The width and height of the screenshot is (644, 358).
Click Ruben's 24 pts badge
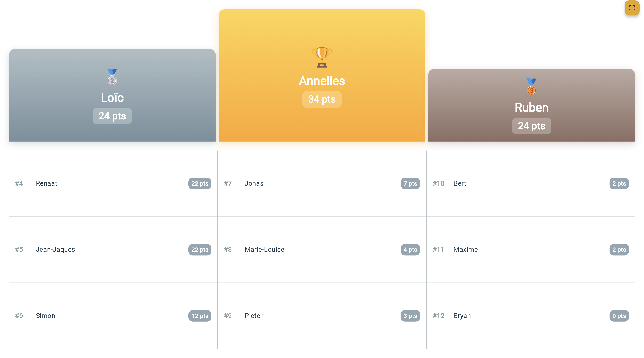[531, 126]
